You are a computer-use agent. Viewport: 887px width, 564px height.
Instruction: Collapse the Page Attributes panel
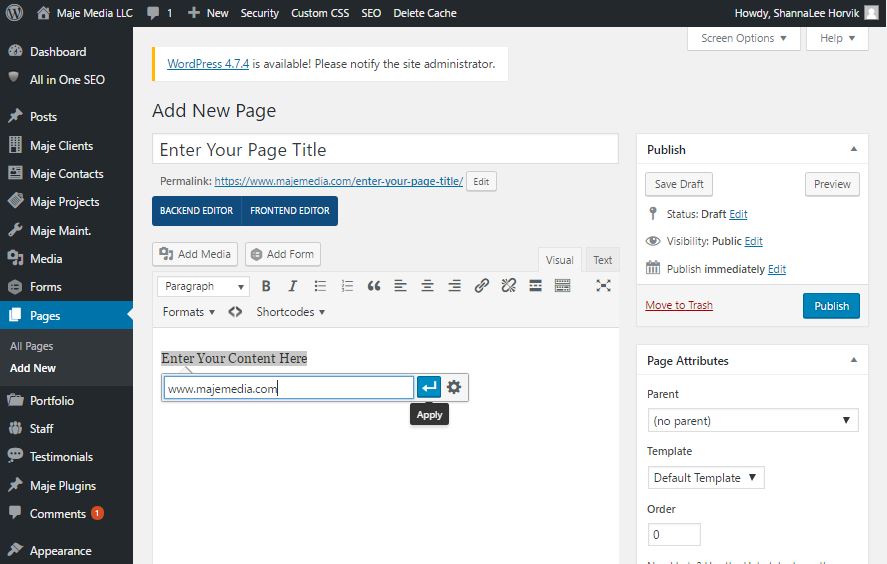click(854, 360)
